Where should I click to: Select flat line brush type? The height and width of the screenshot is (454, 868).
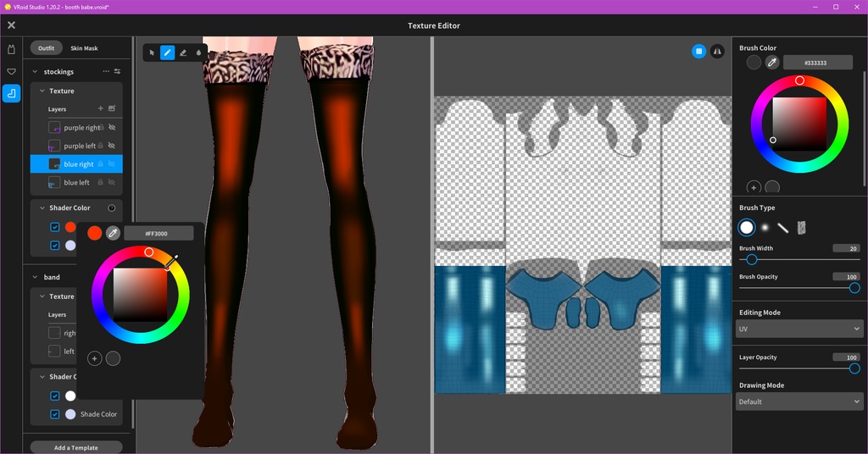click(x=782, y=227)
